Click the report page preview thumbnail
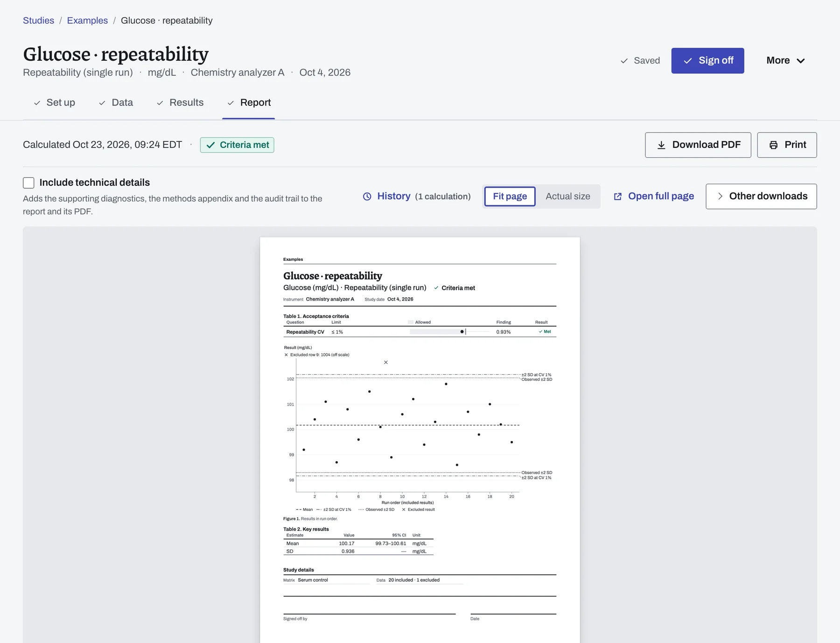840x643 pixels. tap(420, 440)
